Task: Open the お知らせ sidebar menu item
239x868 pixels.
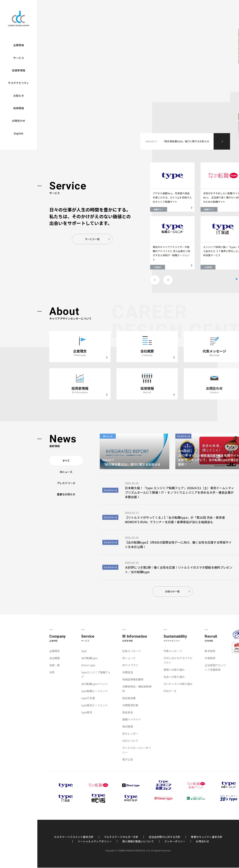Action: tap(18, 96)
